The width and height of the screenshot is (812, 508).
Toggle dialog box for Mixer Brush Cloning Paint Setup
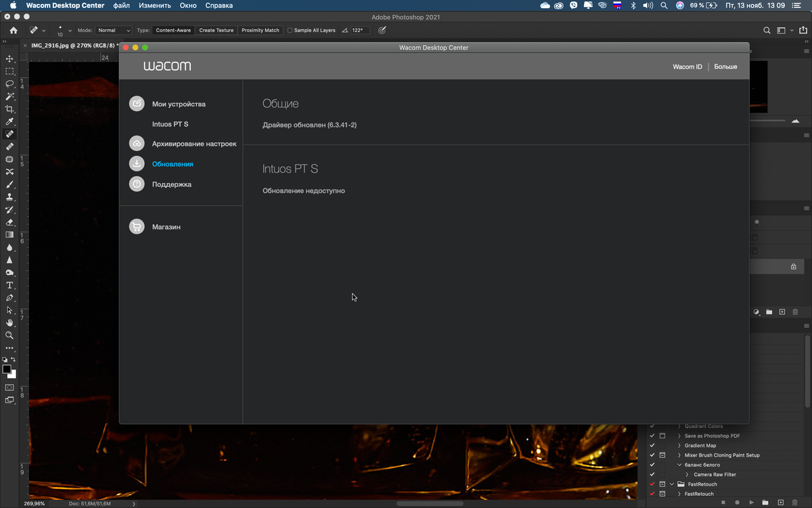coord(662,455)
